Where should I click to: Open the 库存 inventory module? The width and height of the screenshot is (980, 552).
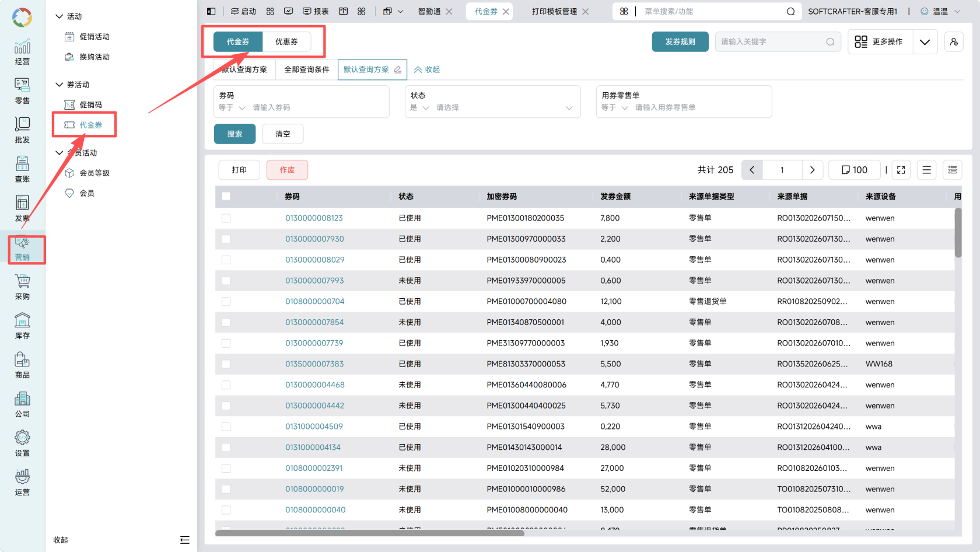pos(22,326)
